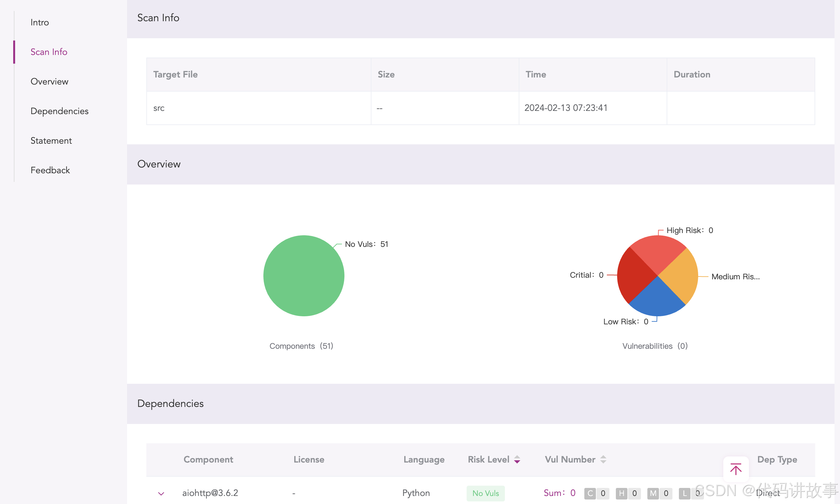Viewport: 840px width, 504px height.
Task: Click the Low count badge L
Action: (x=684, y=493)
